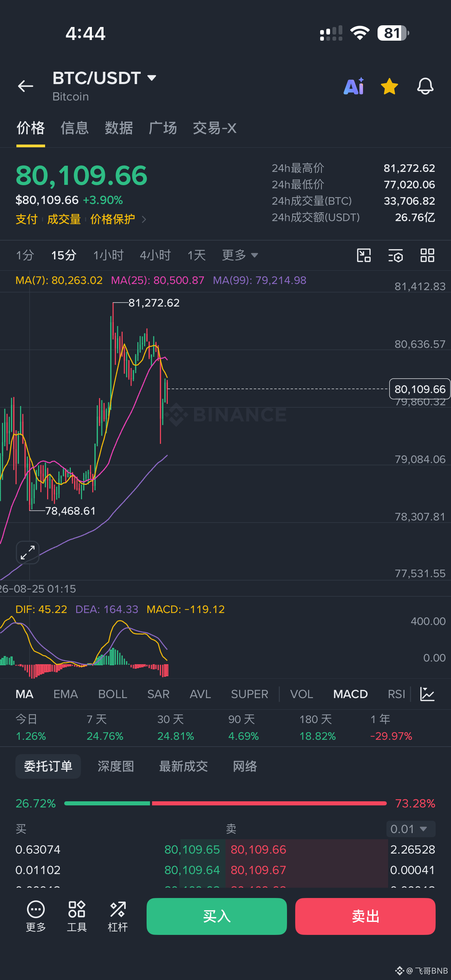Toggle the favorite star for BTC/USDT

pos(389,86)
